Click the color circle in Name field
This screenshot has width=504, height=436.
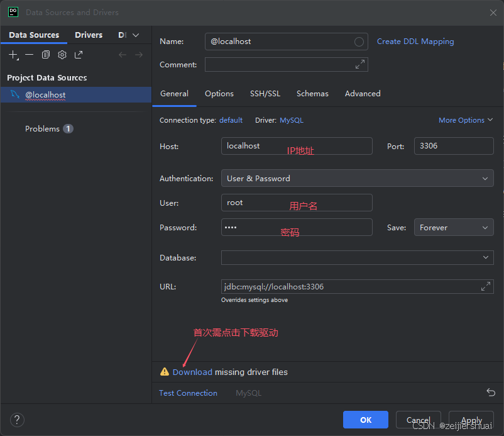point(359,42)
